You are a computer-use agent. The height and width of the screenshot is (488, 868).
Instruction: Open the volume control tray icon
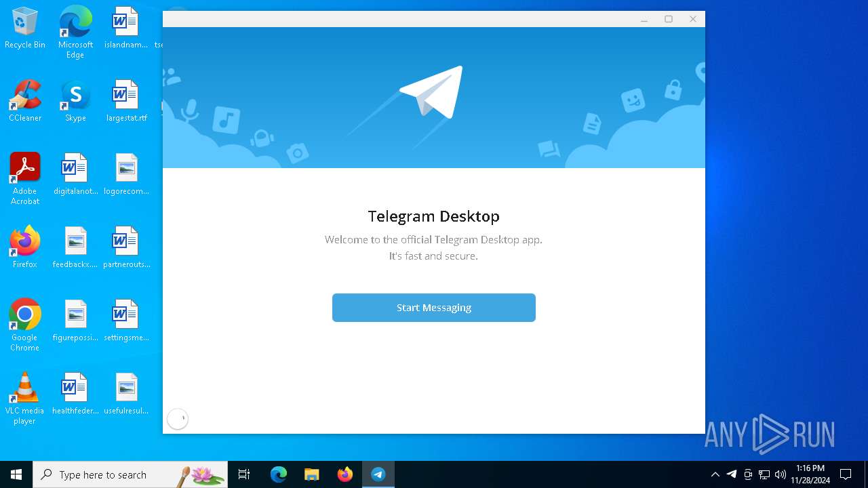tap(781, 474)
